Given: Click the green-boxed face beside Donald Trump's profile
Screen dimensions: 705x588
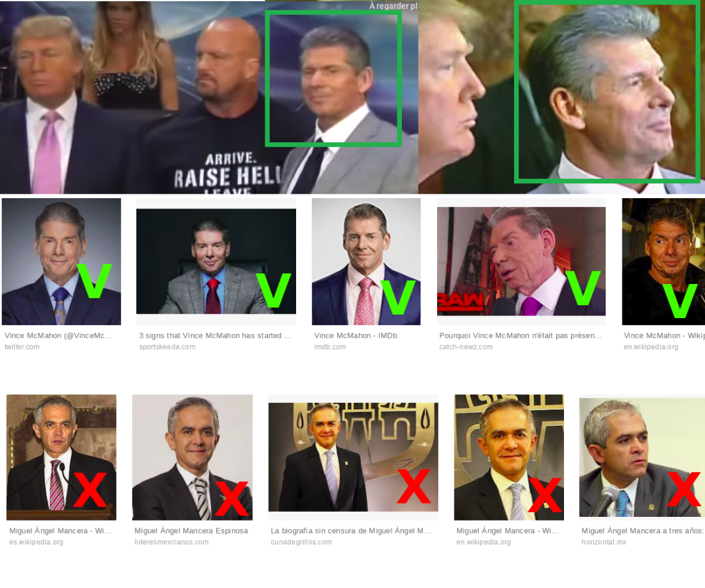Looking at the screenshot, I should (607, 91).
